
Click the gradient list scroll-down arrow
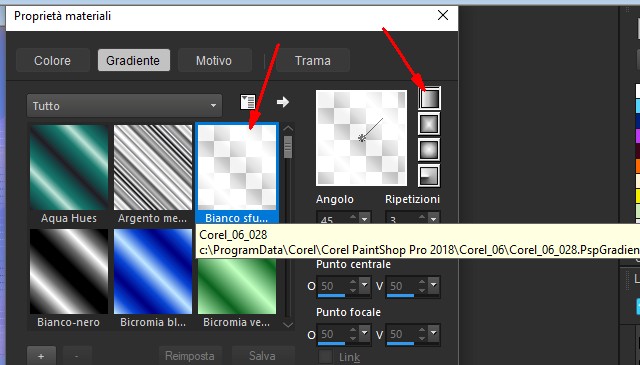pos(288,325)
